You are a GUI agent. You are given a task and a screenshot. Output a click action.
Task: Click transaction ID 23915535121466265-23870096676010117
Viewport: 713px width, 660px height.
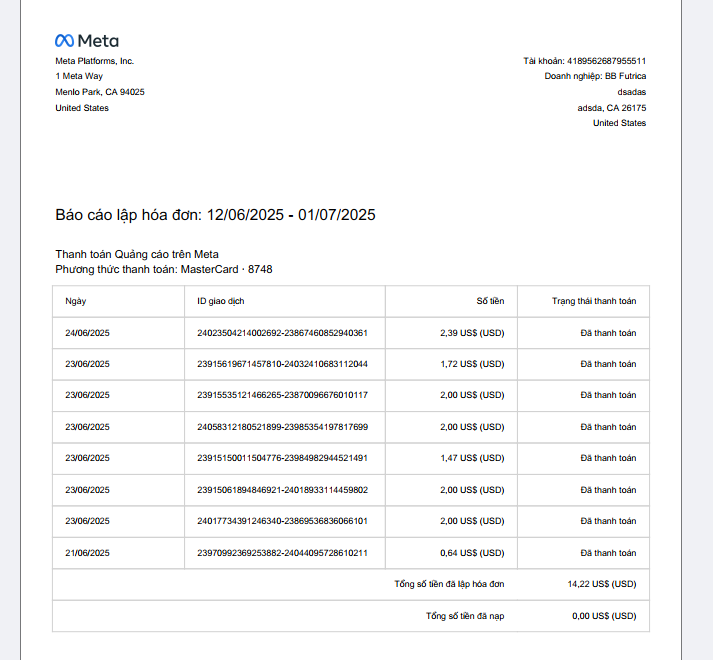[x=282, y=395]
